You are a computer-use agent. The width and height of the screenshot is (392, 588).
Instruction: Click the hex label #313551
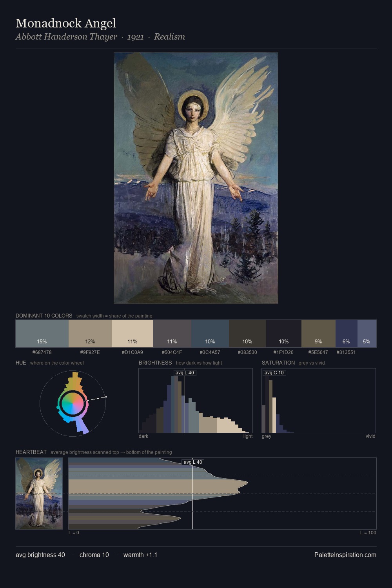point(347,352)
